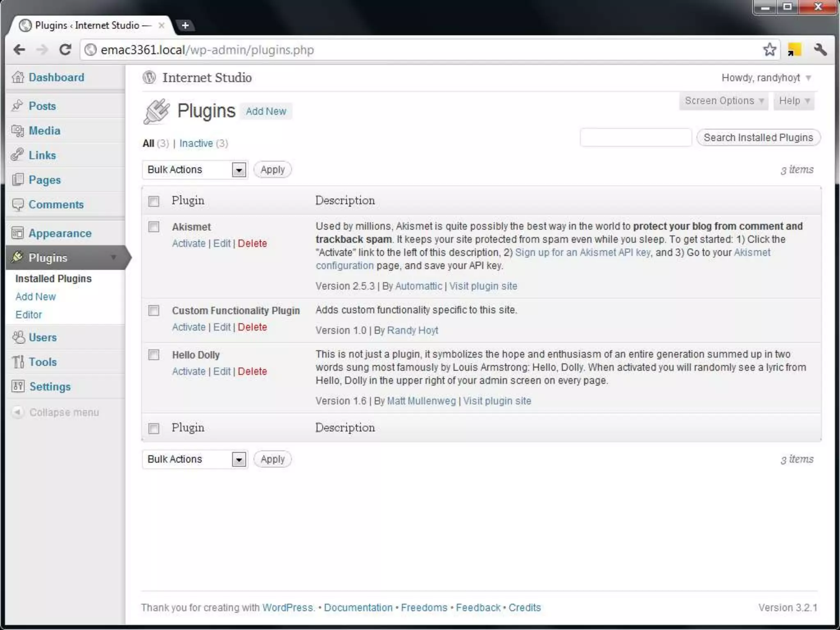Open browser wrench settings menu
This screenshot has height=630, width=840.
click(820, 50)
